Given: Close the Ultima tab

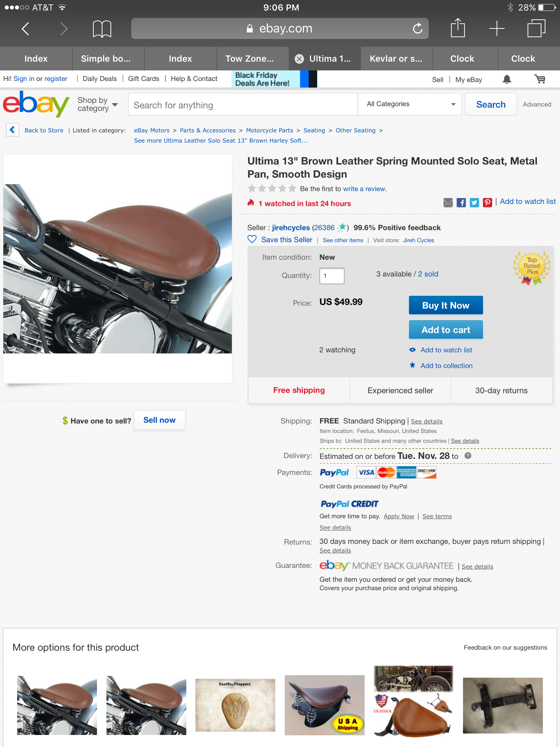Looking at the screenshot, I should pos(299,59).
